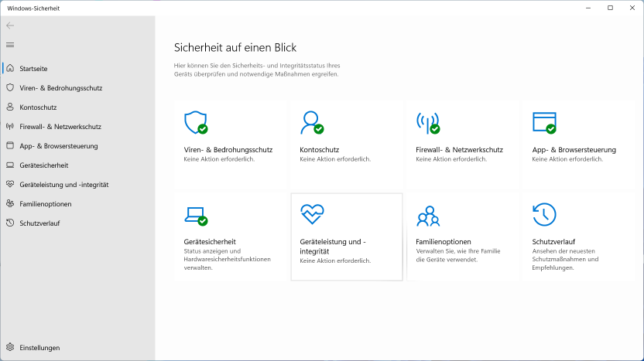Viewport: 644px width, 361px height.
Task: Open the Gerätesicherheit tile title
Action: (210, 242)
